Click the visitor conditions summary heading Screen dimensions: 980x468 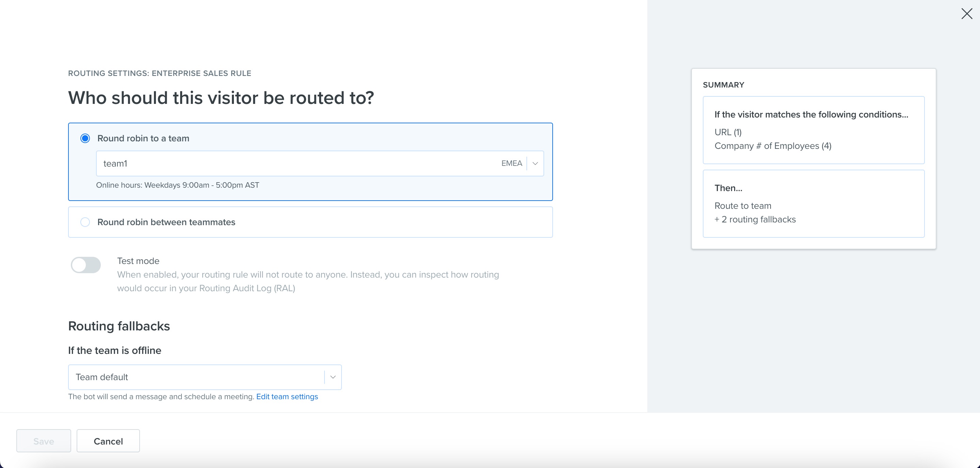click(x=811, y=114)
